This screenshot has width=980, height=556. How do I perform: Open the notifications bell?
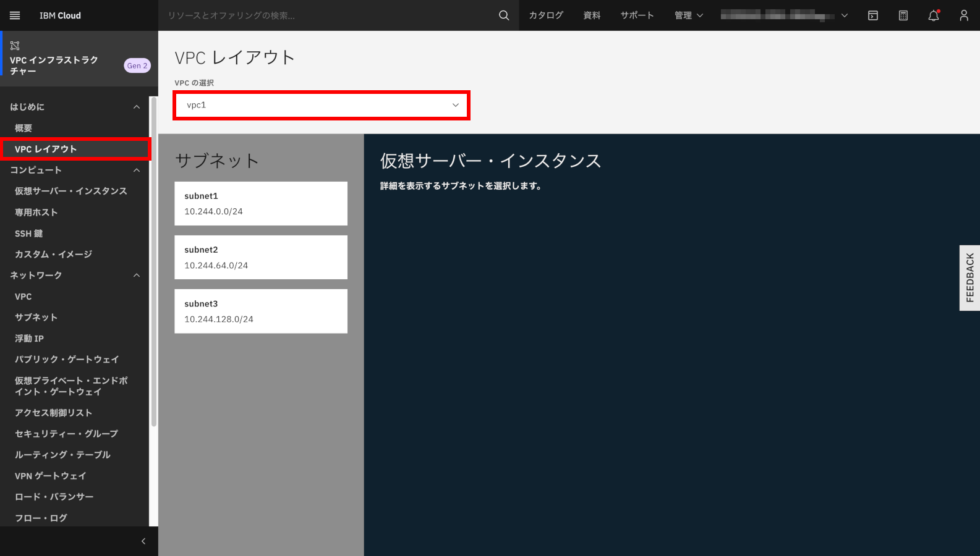[x=934, y=15]
